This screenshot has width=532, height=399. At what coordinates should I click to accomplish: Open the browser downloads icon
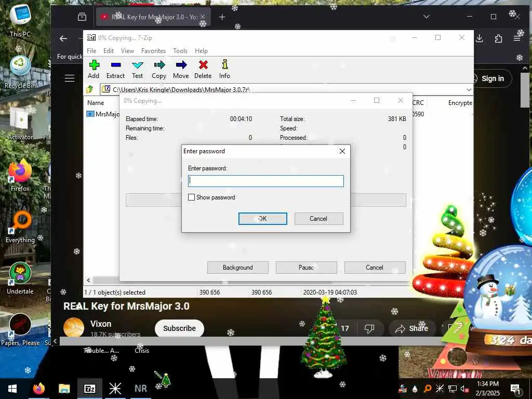coord(480,38)
